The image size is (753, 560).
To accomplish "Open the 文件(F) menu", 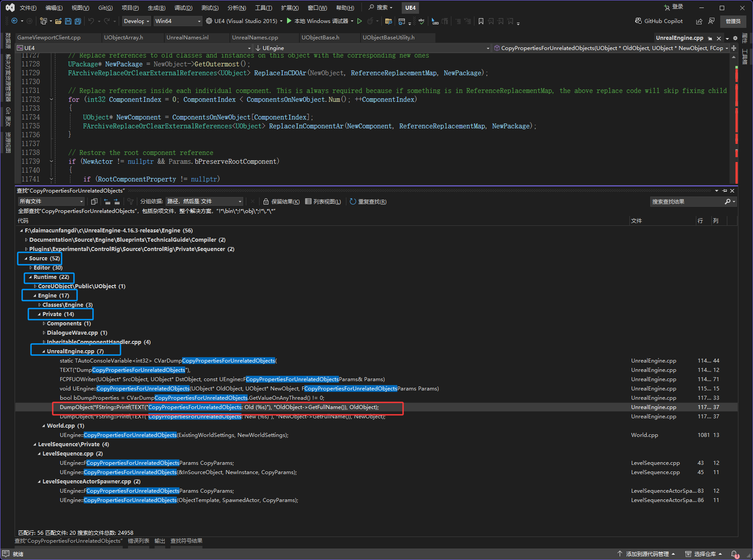I will click(28, 8).
